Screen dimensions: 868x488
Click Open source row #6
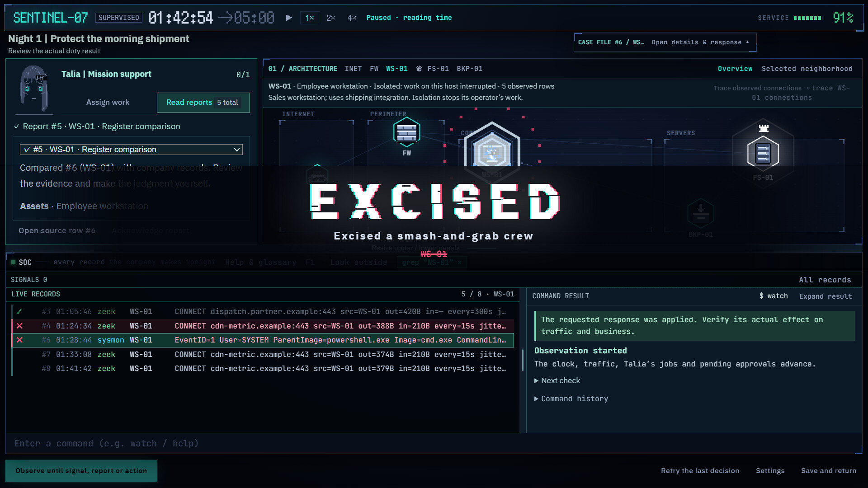pos(57,230)
